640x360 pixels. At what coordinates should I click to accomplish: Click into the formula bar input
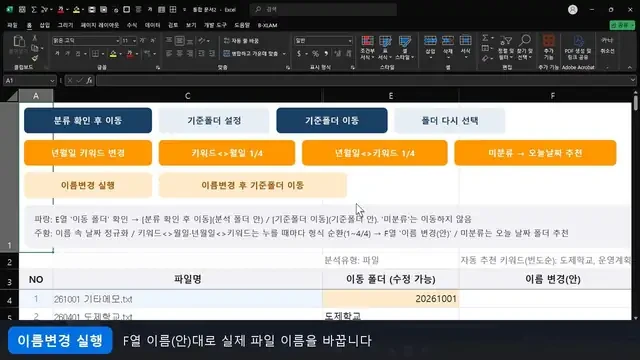[x=362, y=81]
